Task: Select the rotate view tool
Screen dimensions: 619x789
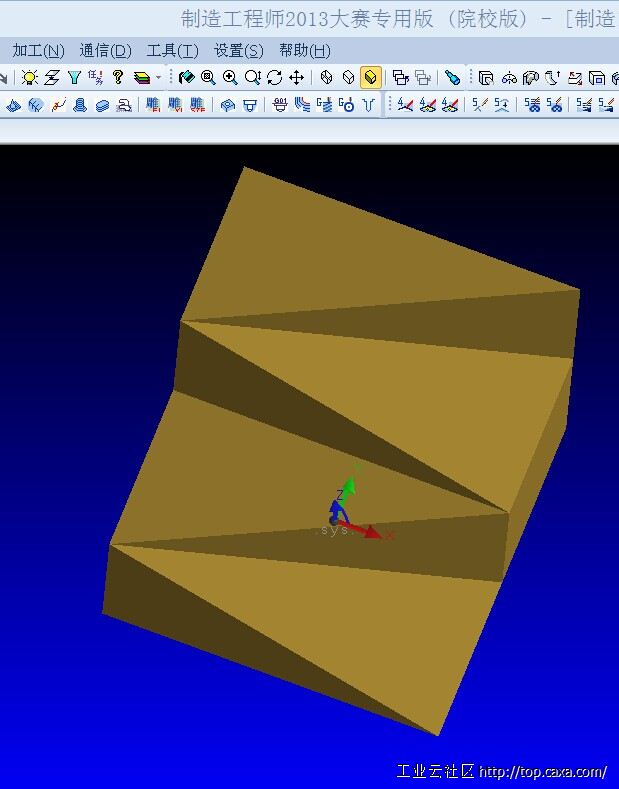Action: (x=274, y=78)
